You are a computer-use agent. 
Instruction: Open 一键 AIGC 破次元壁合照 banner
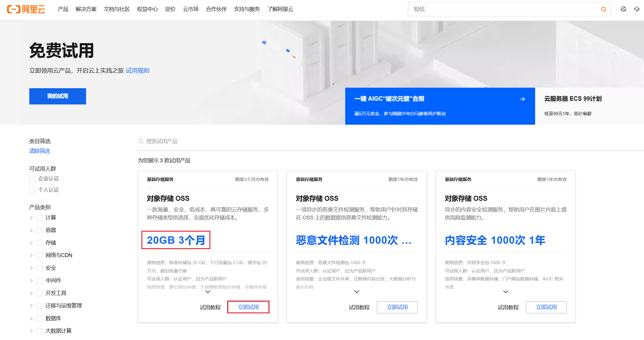coord(440,106)
